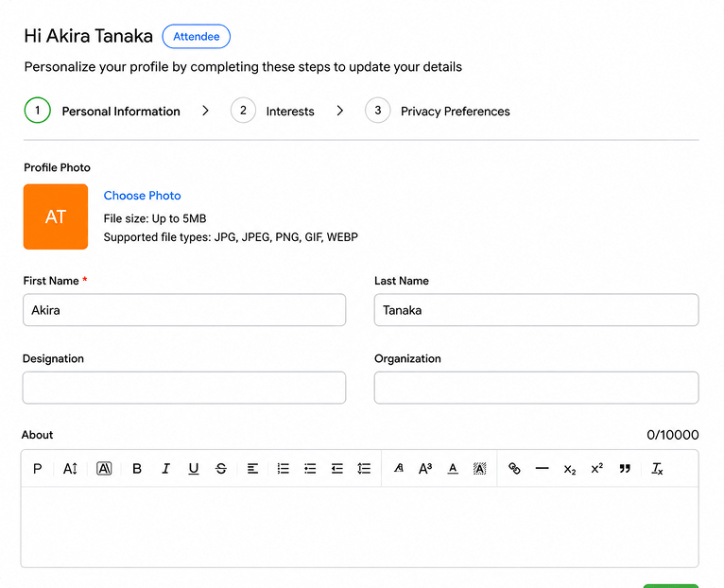Open the font family icon
Image resolution: width=724 pixels, height=588 pixels.
click(399, 469)
